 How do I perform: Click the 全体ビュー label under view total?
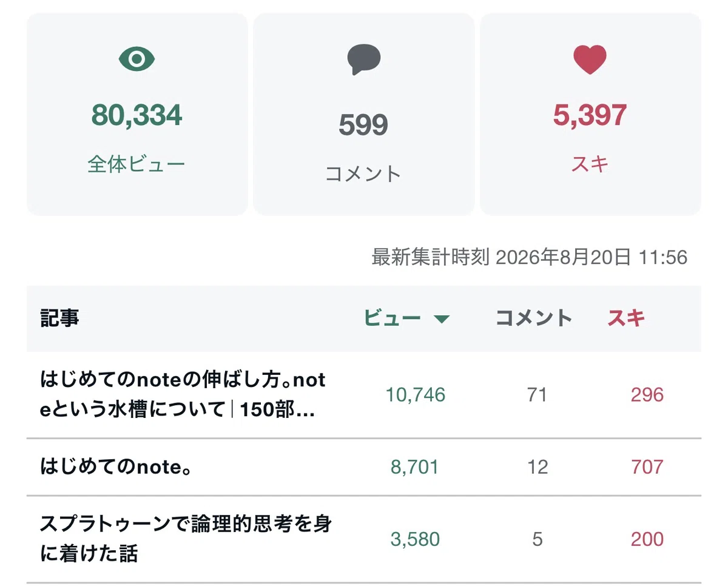(x=136, y=164)
